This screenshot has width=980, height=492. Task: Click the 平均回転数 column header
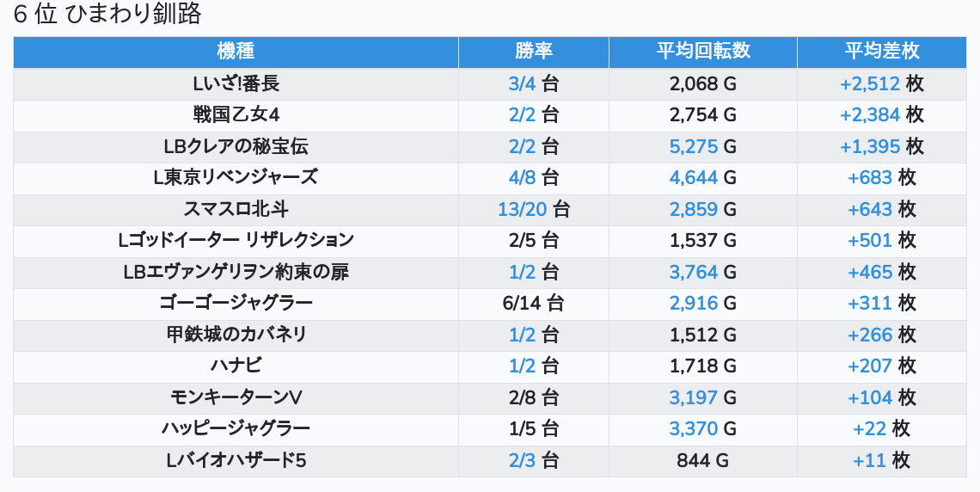click(x=702, y=52)
